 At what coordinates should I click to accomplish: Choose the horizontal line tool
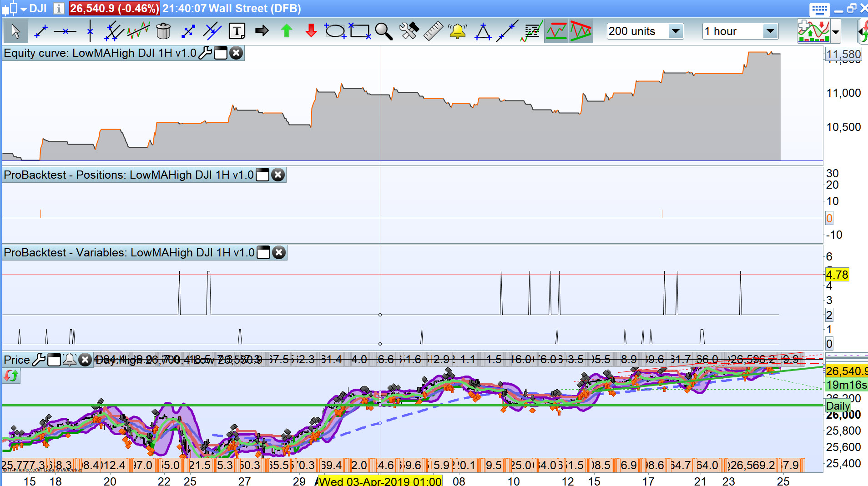65,31
